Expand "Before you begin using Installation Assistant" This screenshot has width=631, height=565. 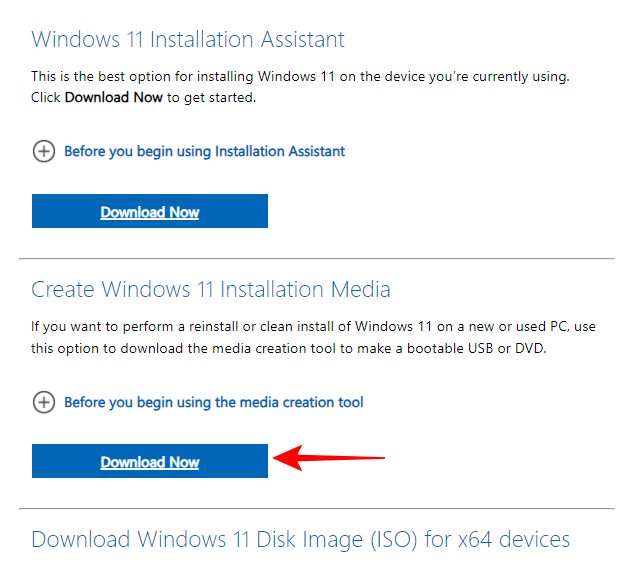(x=204, y=152)
